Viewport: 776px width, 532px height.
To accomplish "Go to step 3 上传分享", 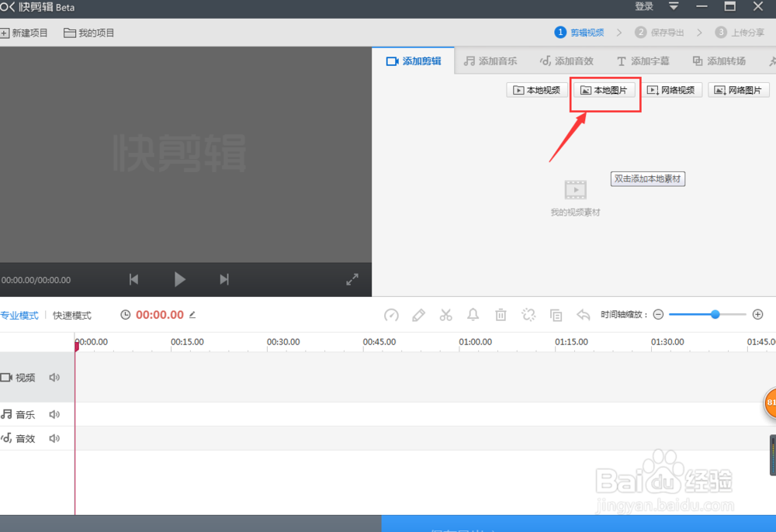I will 740,33.
